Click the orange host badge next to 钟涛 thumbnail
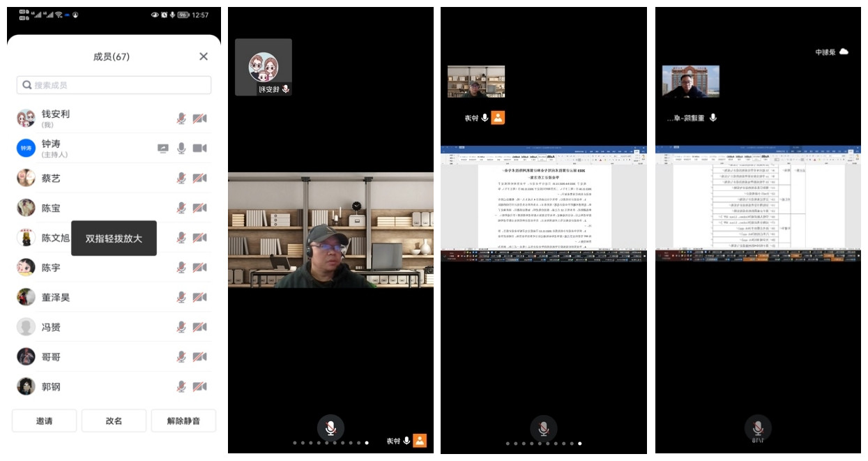This screenshot has height=461, width=868. pos(498,118)
